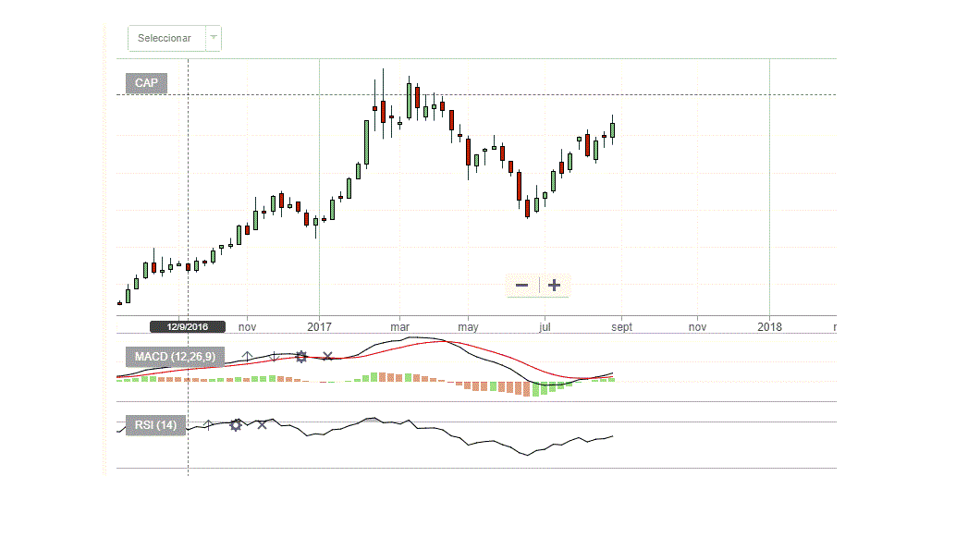The image size is (980, 550).
Task: Move the RSI panel up with its arrow
Action: point(208,425)
